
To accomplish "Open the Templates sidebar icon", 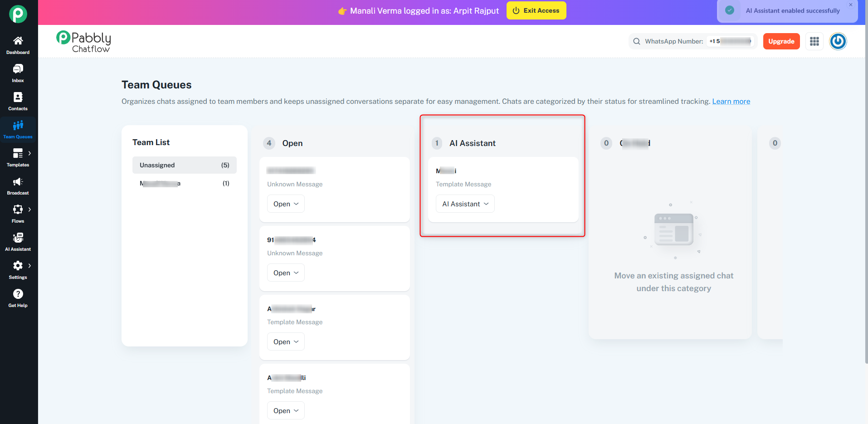I will pos(18,153).
